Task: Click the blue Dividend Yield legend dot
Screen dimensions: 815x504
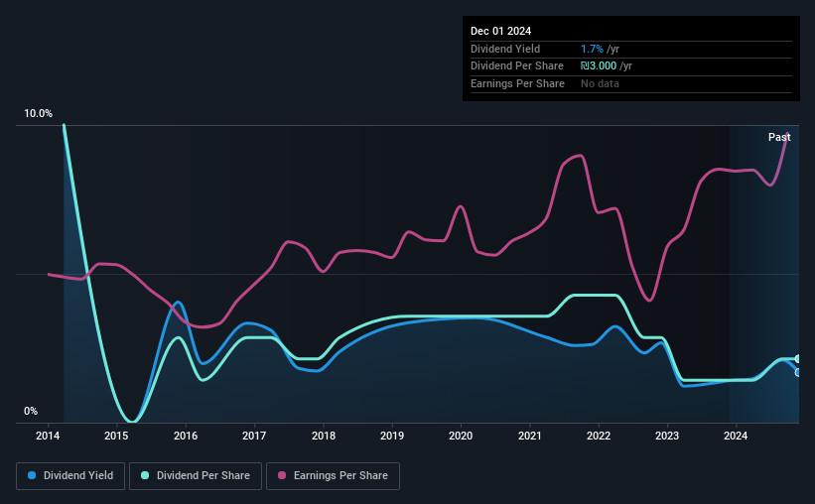Action: (32, 475)
